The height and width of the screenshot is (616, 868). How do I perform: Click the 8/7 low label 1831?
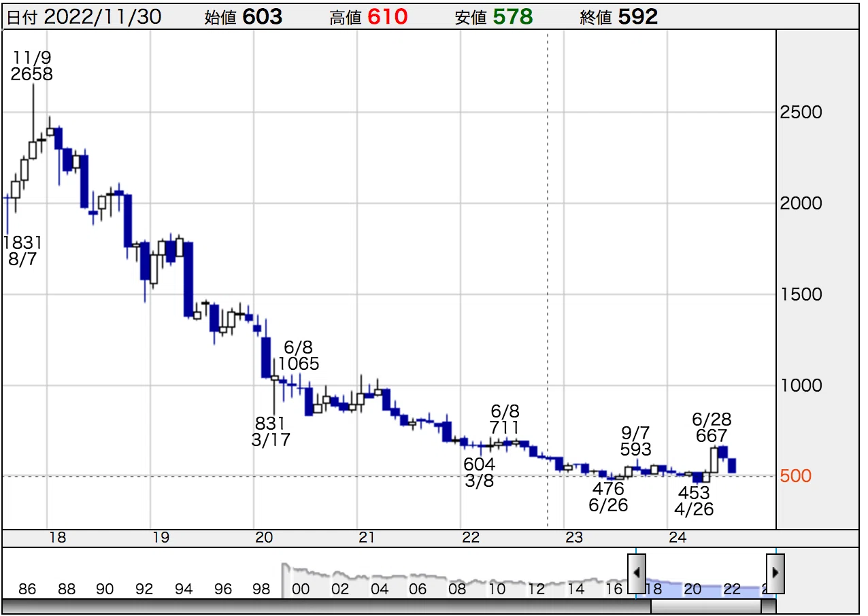tap(22, 243)
